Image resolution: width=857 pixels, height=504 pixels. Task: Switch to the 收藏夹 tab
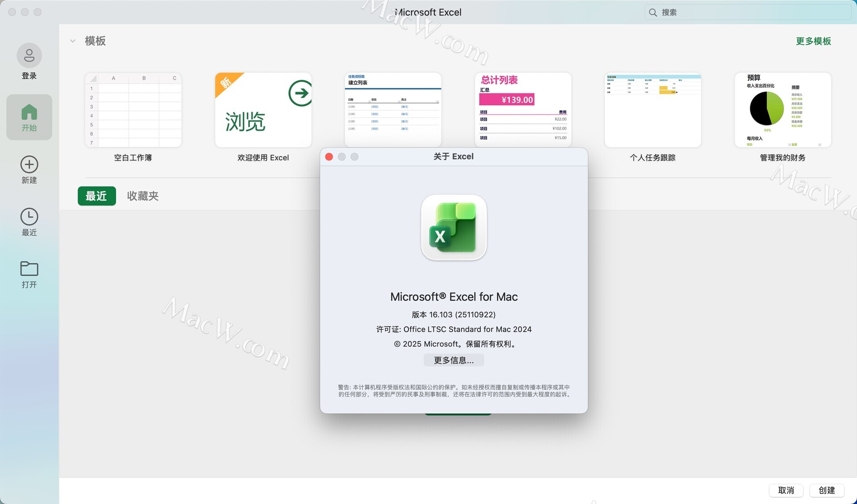coord(143,196)
